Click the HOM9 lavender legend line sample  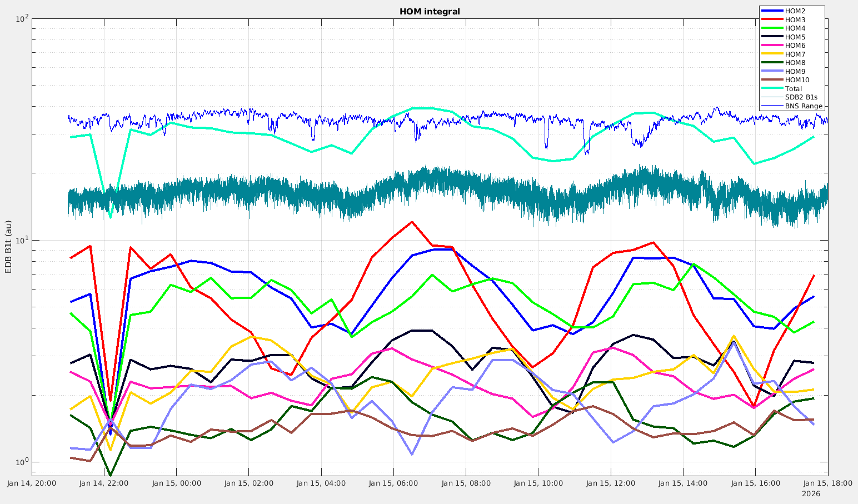click(772, 72)
